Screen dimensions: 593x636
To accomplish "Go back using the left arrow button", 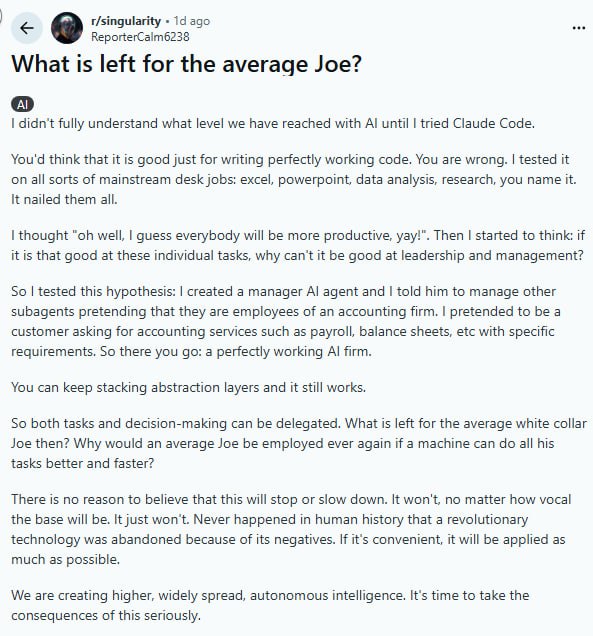I will click(27, 28).
